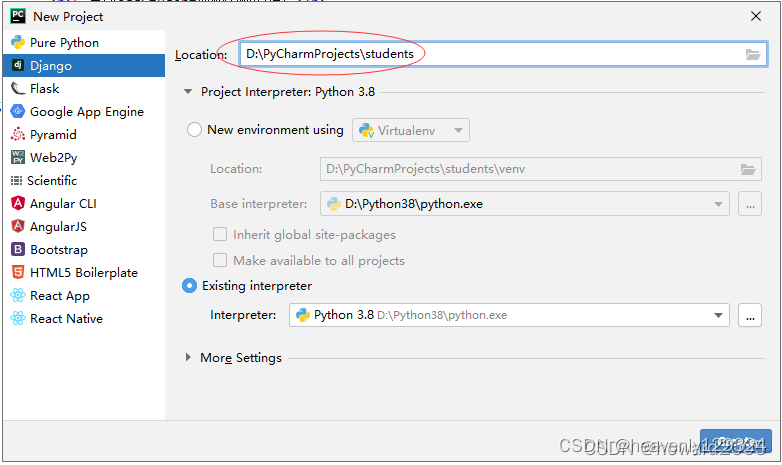
Task: Select New environment using radio button
Action: pyautogui.click(x=194, y=130)
